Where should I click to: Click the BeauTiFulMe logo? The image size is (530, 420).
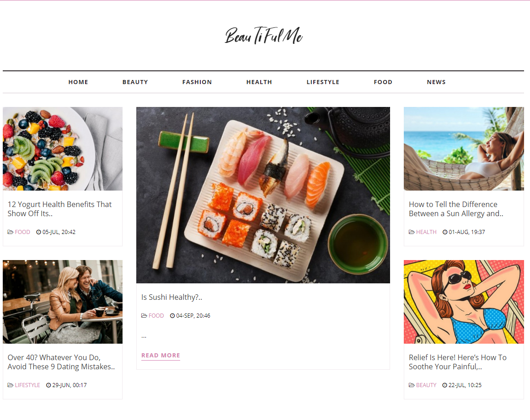click(263, 36)
